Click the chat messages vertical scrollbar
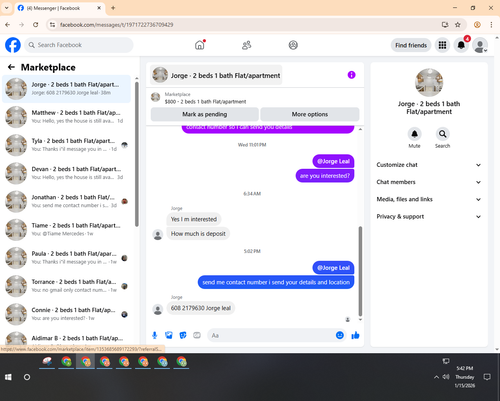The image size is (500, 401). (x=360, y=271)
